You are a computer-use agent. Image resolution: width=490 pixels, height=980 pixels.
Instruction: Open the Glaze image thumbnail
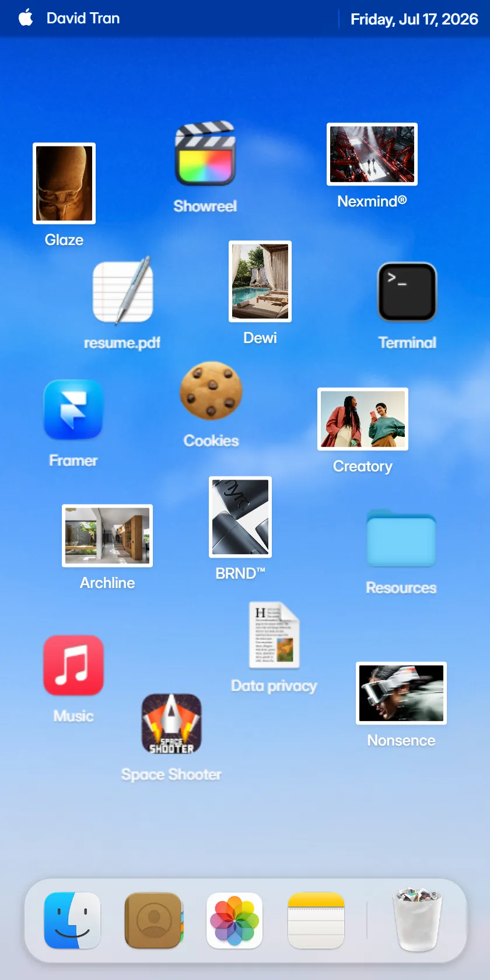coord(64,183)
